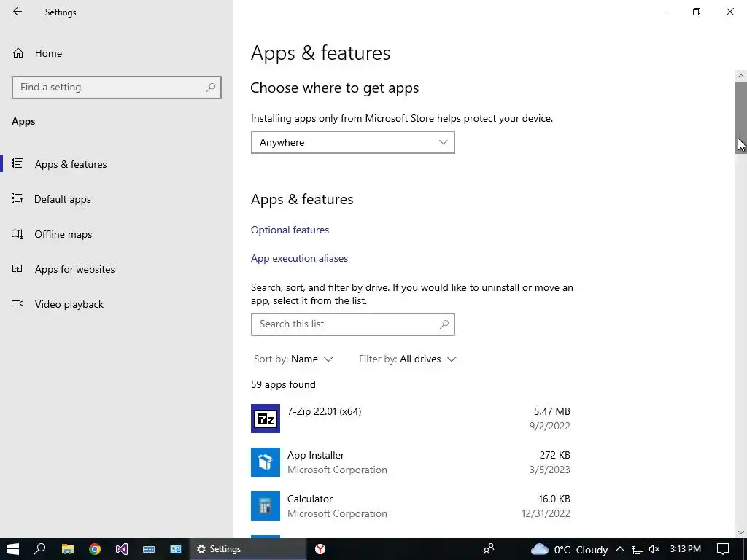Open the Video playback section
747x560 pixels.
point(117,304)
